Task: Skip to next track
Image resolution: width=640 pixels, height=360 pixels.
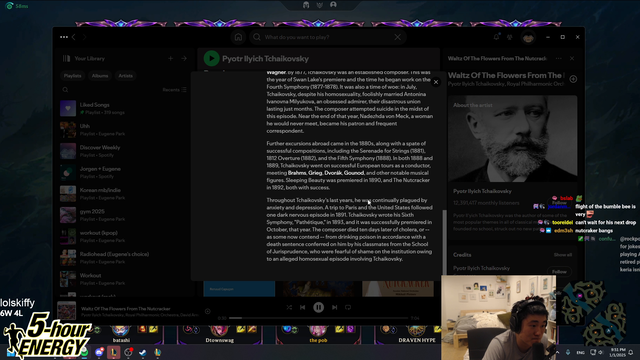Action: (334, 307)
